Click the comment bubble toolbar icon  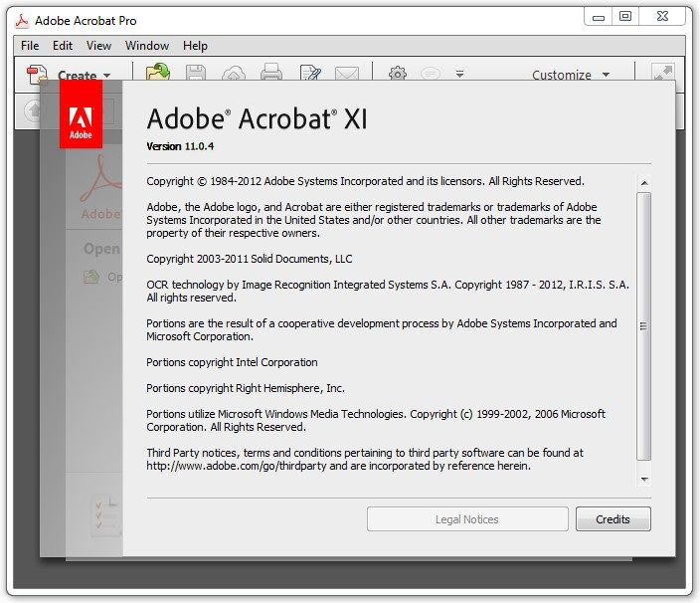click(x=431, y=74)
